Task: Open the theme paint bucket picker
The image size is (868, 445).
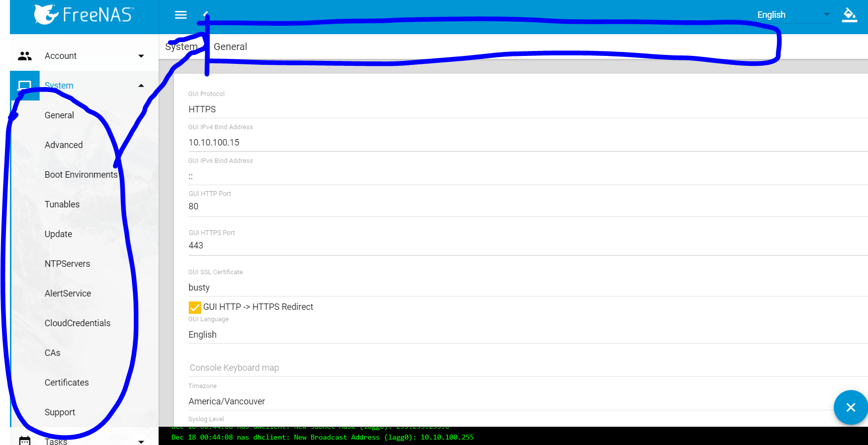Action: point(850,15)
